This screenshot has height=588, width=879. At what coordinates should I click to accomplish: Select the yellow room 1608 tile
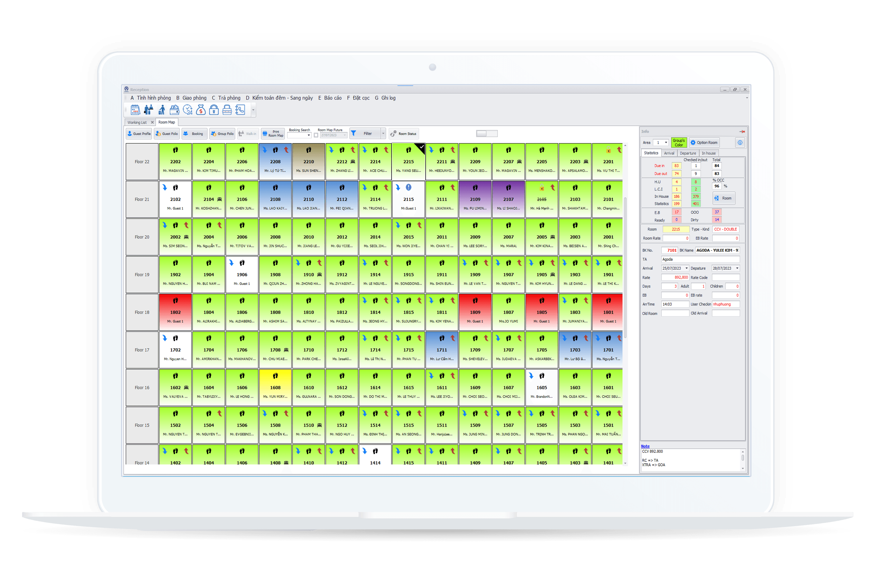point(275,387)
